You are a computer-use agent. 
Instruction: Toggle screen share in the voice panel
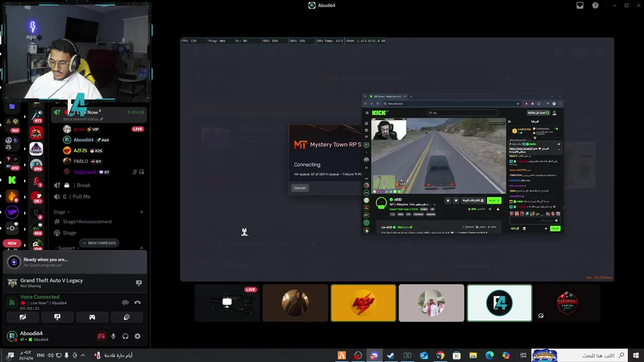[57, 317]
